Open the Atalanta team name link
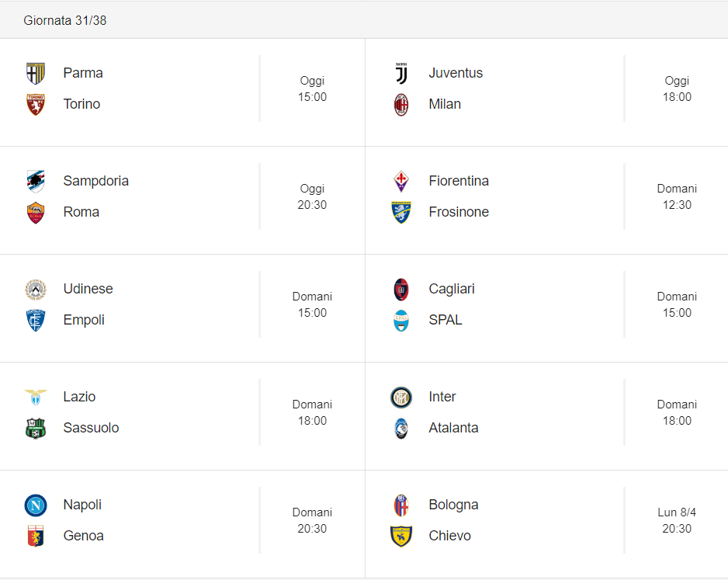 (x=453, y=428)
